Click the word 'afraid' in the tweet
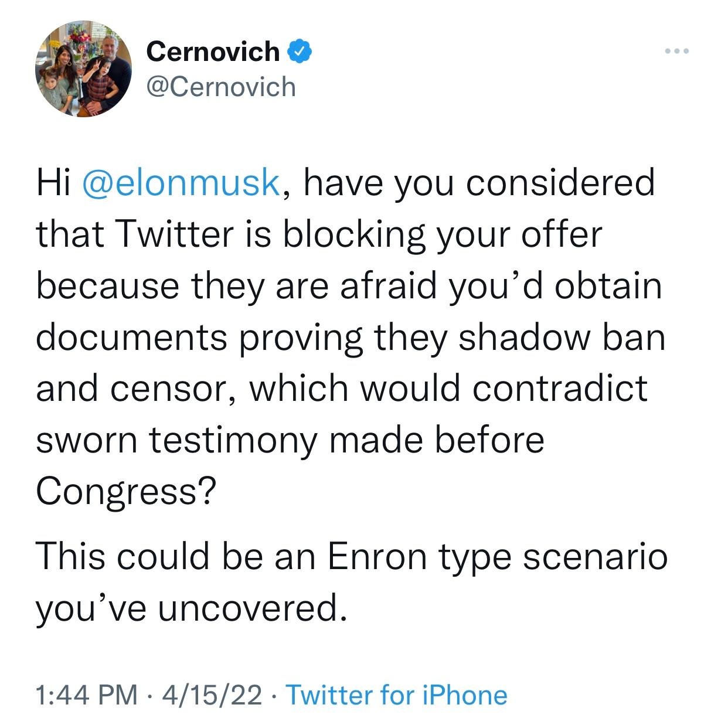This screenshot has height=725, width=728. click(388, 285)
